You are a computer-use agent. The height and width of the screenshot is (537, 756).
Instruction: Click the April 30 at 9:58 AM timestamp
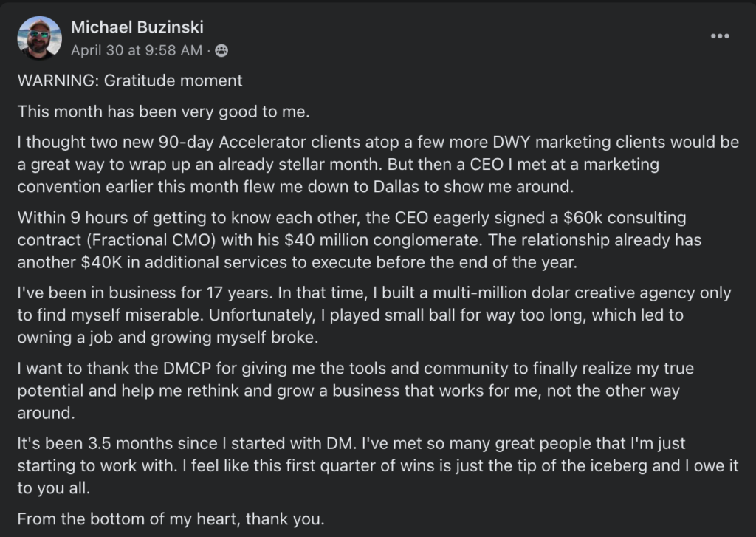136,50
